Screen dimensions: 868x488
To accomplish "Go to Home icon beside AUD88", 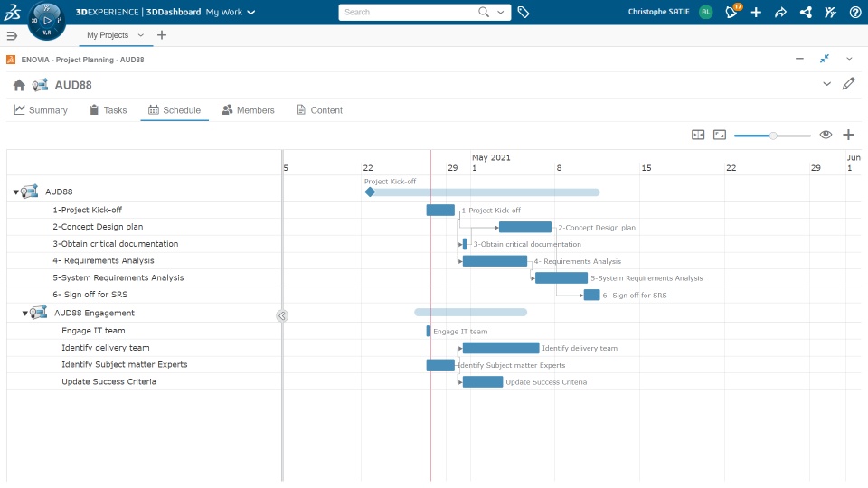I will [19, 85].
